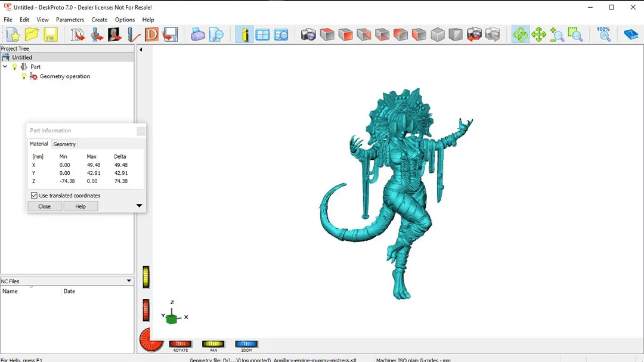Viewport: 644px width, 362px height.
Task: Select Geometry operation in Project Tree
Action: 65,76
